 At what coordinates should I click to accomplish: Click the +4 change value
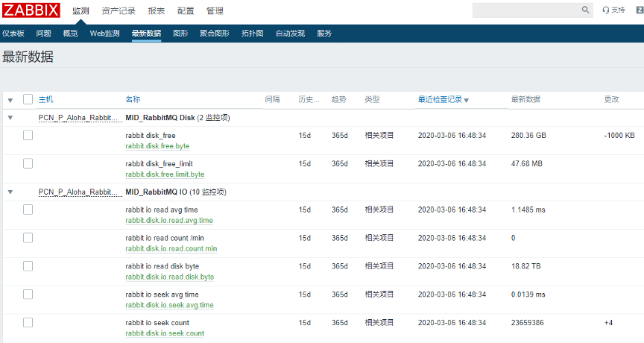click(x=608, y=323)
